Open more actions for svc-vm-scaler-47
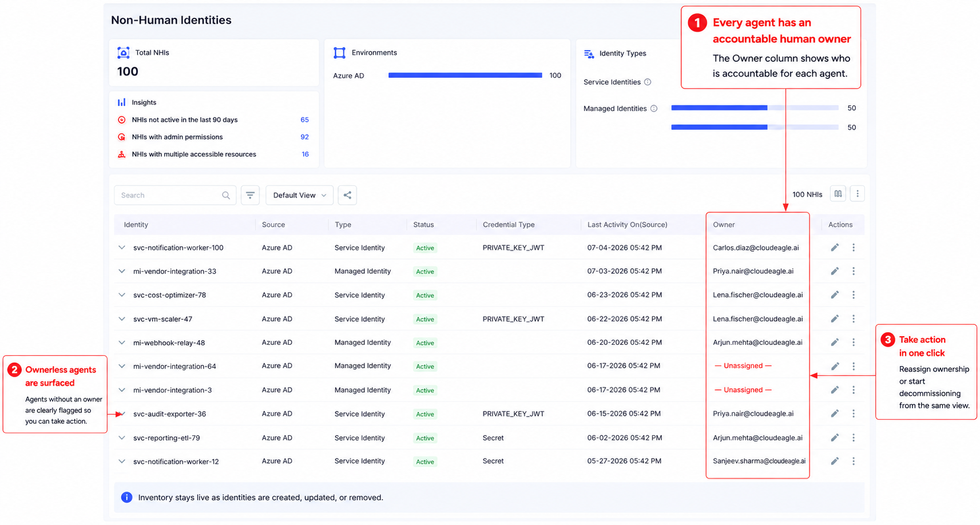This screenshot has height=525, width=980. pyautogui.click(x=854, y=319)
